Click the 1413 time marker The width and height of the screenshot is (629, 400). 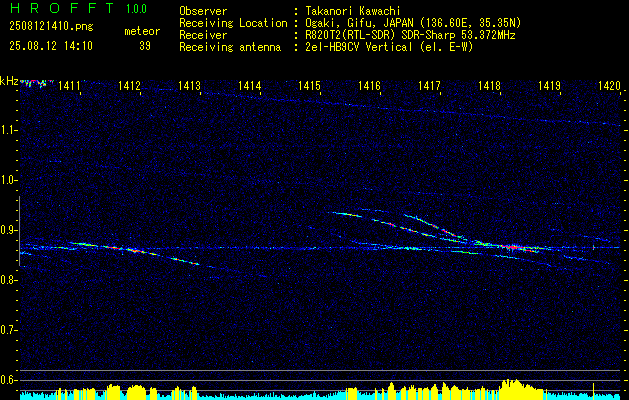[189, 85]
